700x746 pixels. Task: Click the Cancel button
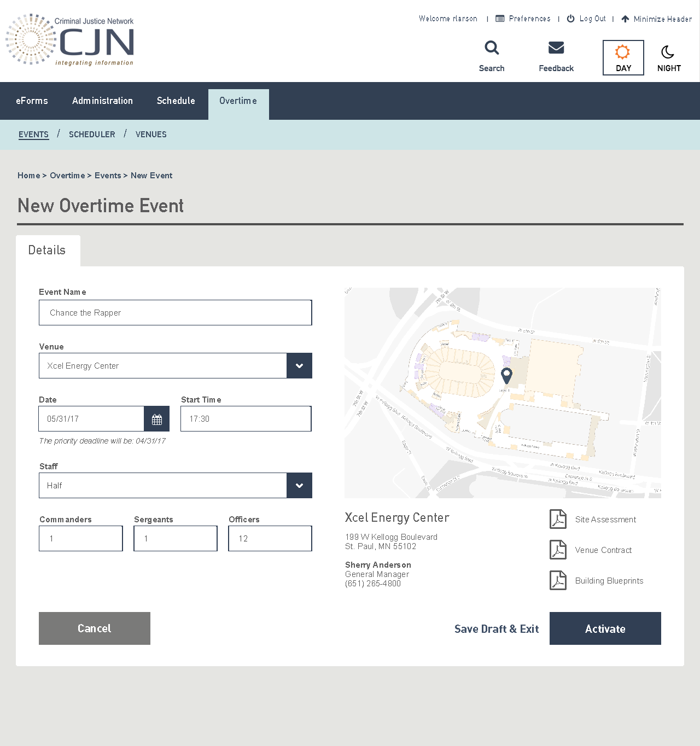click(x=95, y=628)
